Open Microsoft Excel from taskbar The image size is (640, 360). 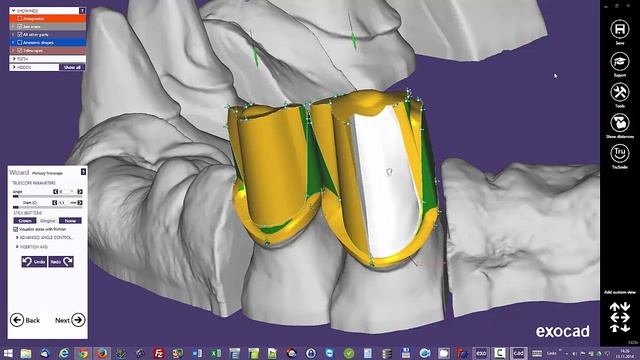click(x=216, y=353)
